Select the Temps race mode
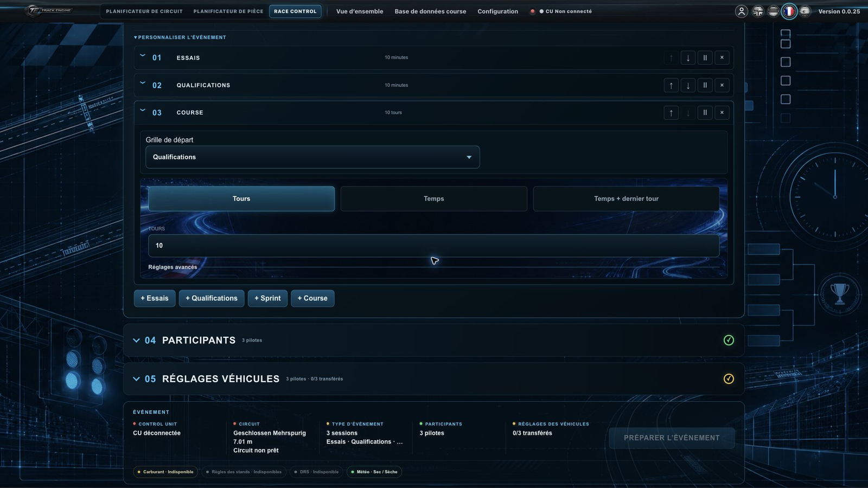 click(433, 198)
